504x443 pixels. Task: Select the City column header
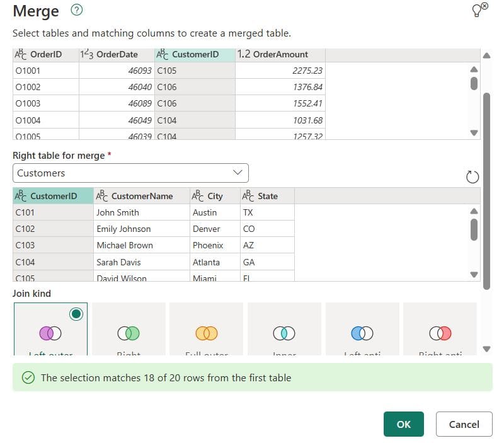(215, 196)
